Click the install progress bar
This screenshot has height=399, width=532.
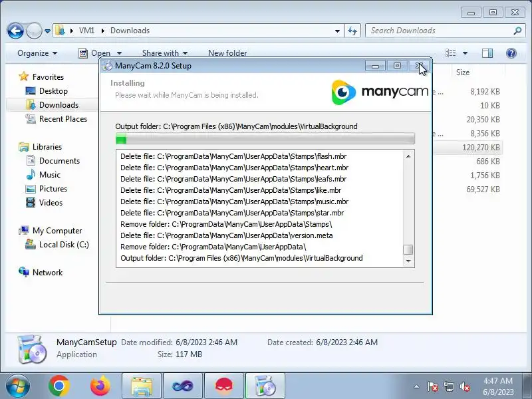point(265,138)
